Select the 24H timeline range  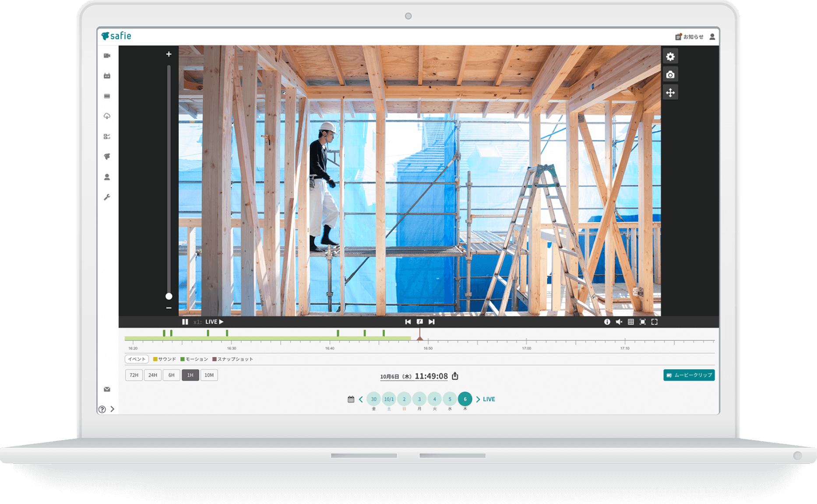pos(152,375)
